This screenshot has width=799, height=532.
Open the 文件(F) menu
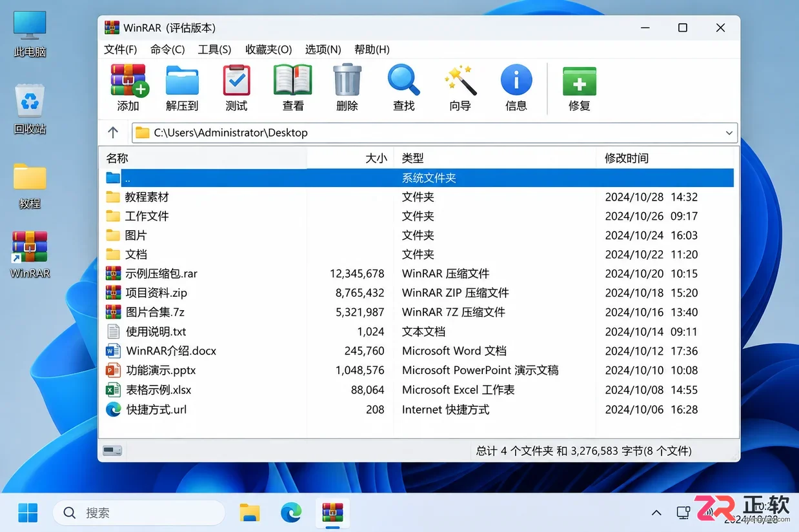[x=121, y=49]
